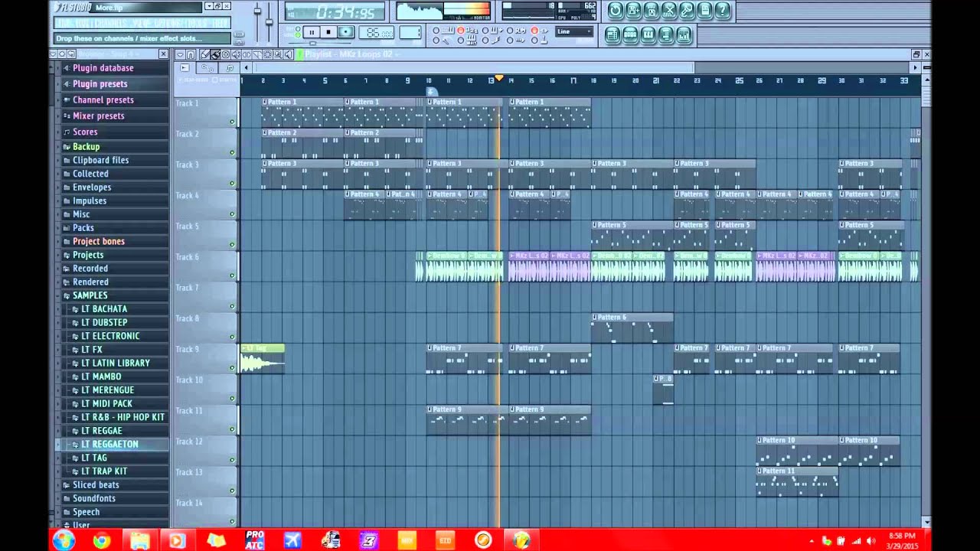Click the playlist snap magnet icon

[190, 54]
